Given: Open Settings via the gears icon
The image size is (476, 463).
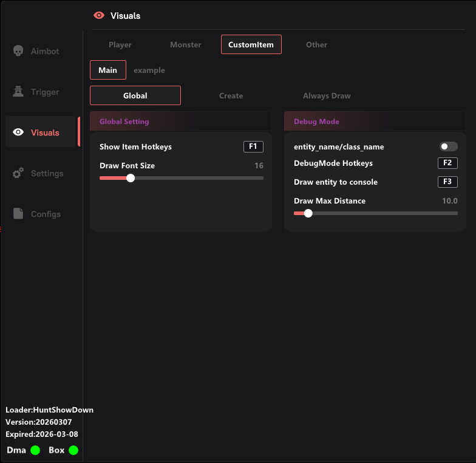Looking at the screenshot, I should (x=18, y=173).
